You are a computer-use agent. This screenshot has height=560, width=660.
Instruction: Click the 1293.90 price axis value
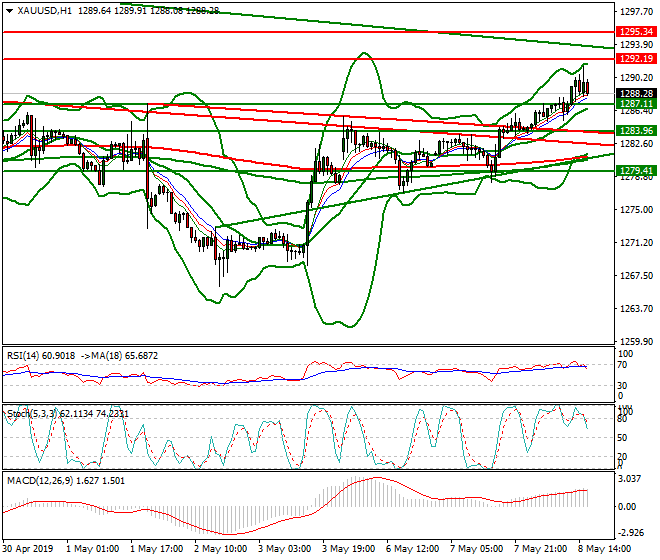point(636,45)
